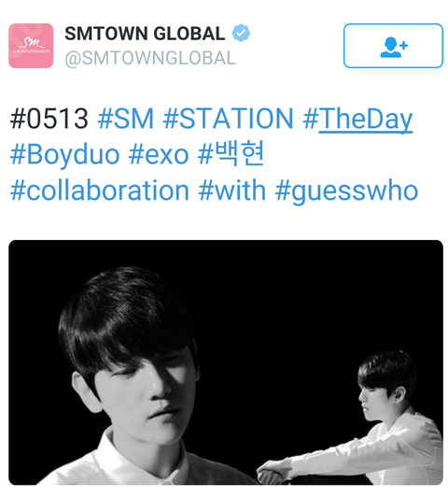
Task: Open the tweet's attached black-and-white photo
Action: click(226, 362)
